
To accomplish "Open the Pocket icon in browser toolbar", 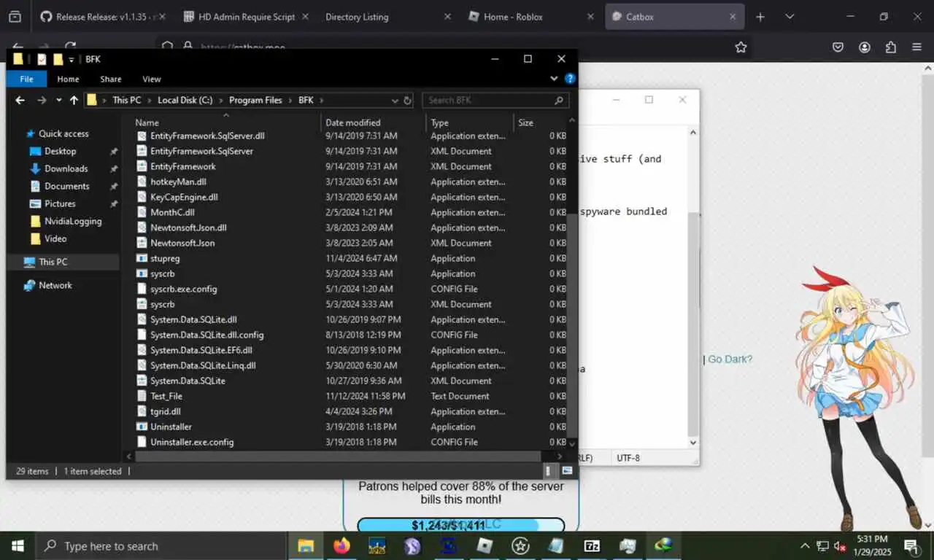I will click(838, 47).
